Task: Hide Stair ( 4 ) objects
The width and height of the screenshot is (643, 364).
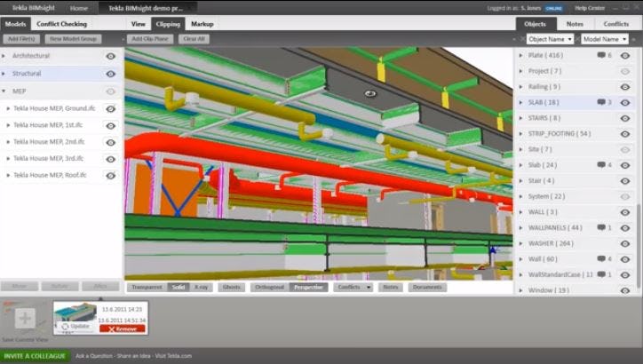Action: (x=625, y=181)
